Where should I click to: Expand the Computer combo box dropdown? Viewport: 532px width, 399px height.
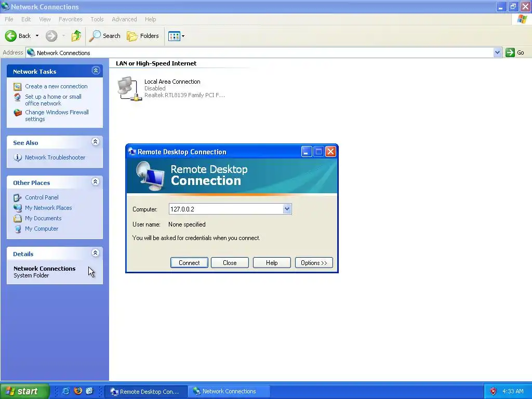[x=287, y=209]
